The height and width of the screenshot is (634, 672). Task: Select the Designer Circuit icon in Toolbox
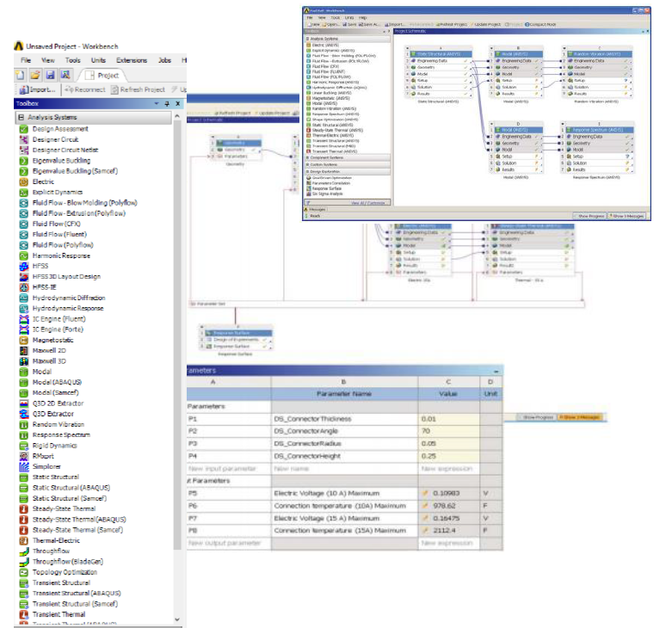[24, 139]
